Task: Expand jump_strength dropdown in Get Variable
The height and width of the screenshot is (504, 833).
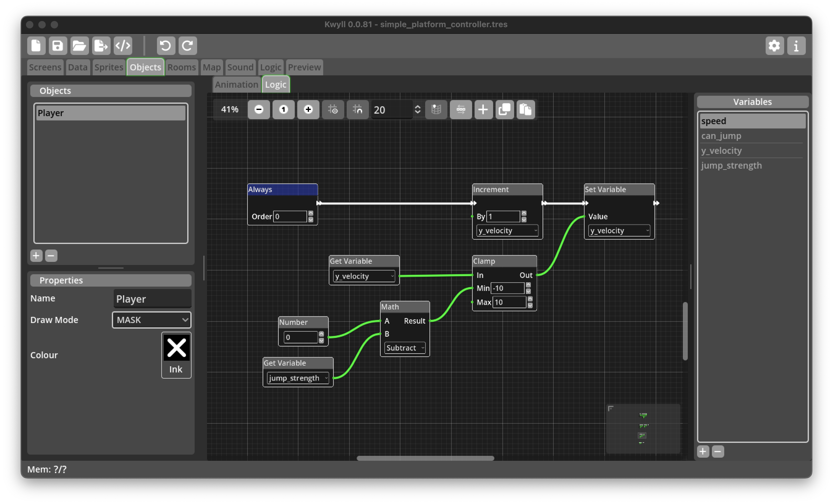Action: point(298,378)
